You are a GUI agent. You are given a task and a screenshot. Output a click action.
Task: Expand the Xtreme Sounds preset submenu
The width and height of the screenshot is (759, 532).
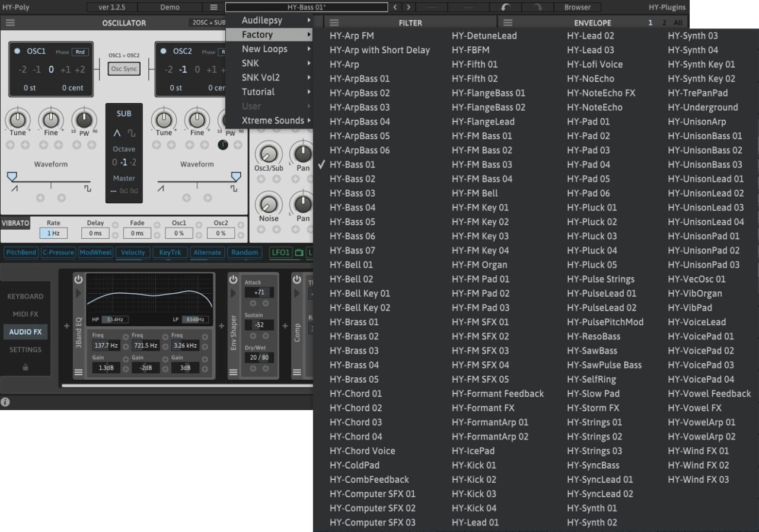(x=270, y=120)
